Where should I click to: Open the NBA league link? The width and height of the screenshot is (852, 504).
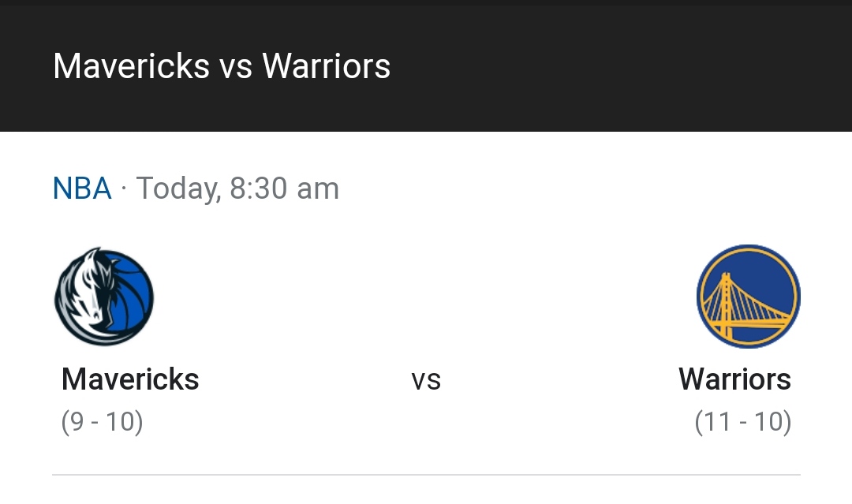coord(82,189)
